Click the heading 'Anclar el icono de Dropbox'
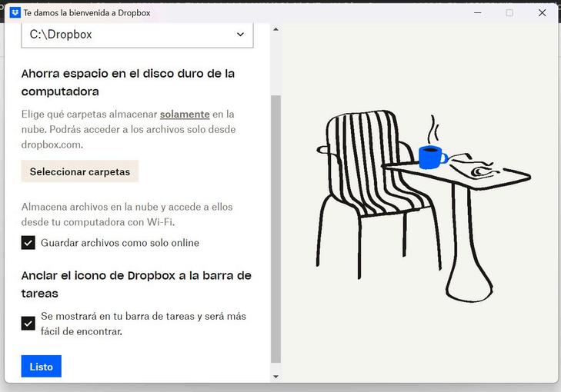 (136, 284)
